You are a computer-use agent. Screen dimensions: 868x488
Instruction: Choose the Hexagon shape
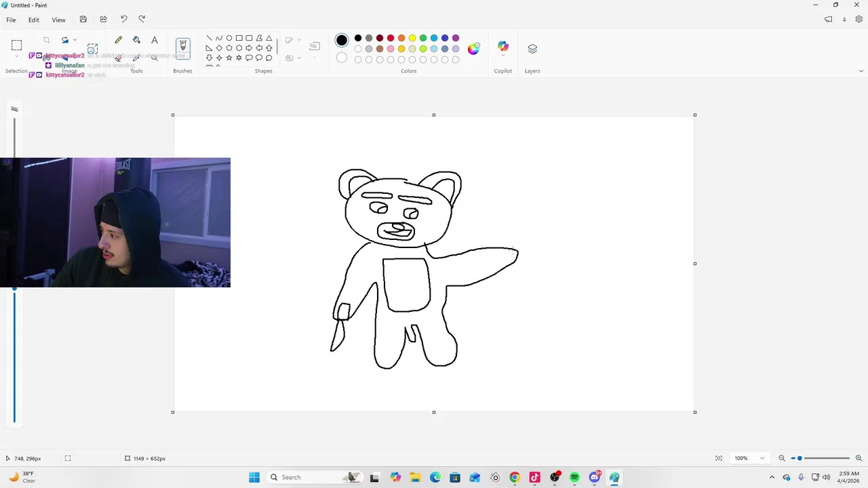(x=239, y=48)
